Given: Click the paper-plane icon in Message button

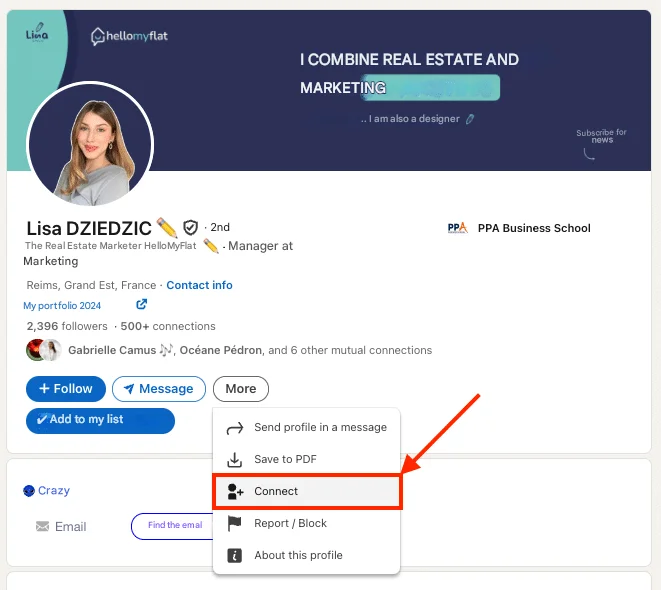Looking at the screenshot, I should (x=129, y=389).
